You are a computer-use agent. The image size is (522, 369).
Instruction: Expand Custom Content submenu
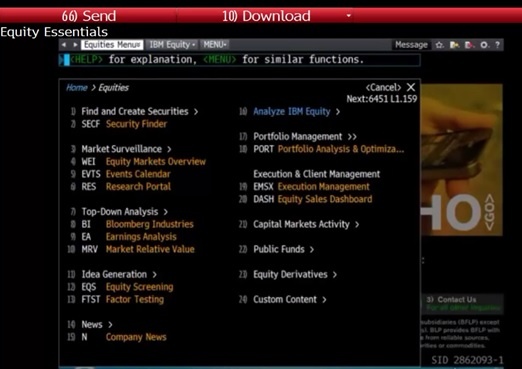[289, 299]
